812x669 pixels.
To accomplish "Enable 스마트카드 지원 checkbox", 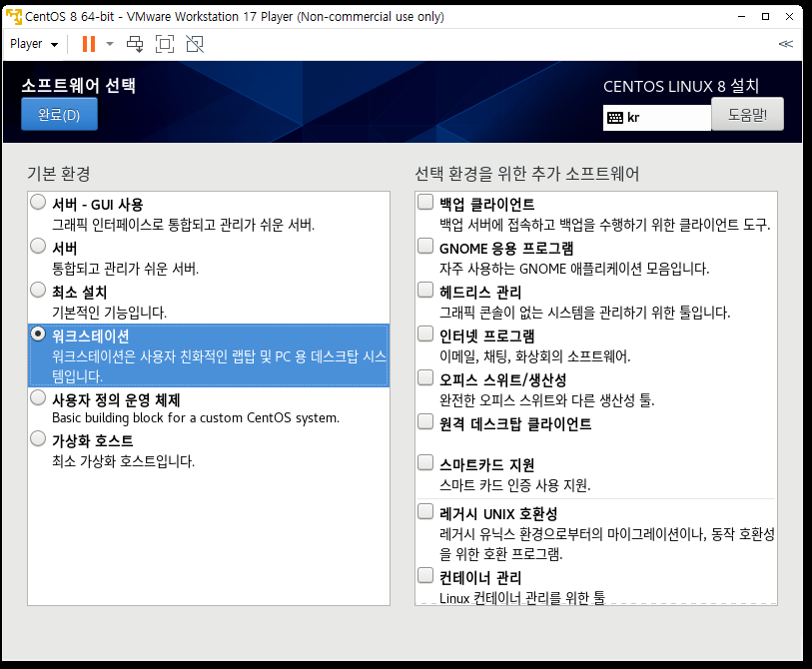I will (x=425, y=462).
